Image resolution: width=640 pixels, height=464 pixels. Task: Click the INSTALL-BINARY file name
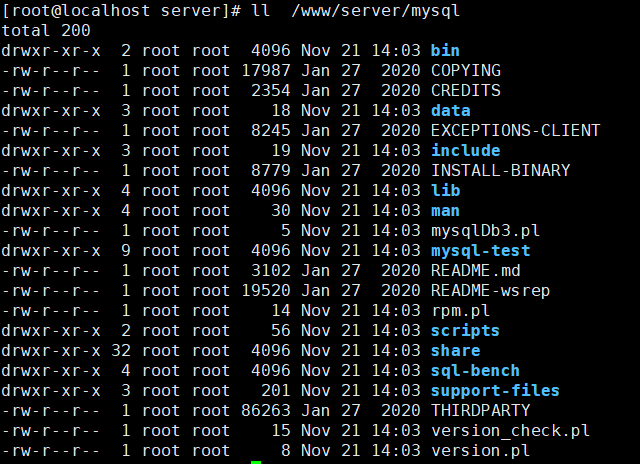point(501,171)
